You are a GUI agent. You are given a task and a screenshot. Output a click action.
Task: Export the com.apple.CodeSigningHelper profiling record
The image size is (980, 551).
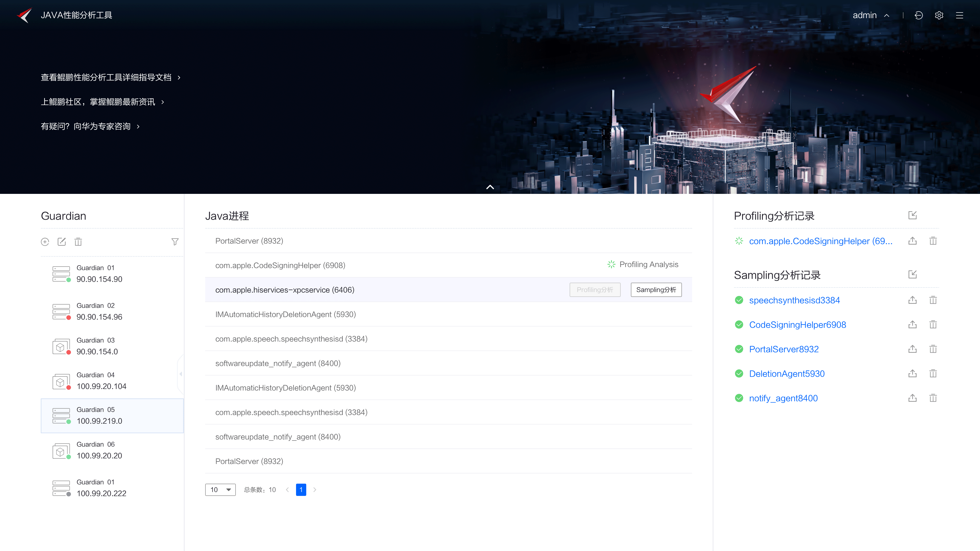click(x=912, y=241)
